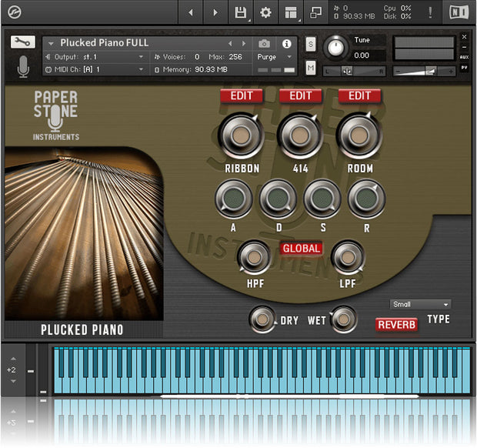This screenshot has height=448, width=477.
Task: Click the Cpu 0% readout
Action: point(397,8)
